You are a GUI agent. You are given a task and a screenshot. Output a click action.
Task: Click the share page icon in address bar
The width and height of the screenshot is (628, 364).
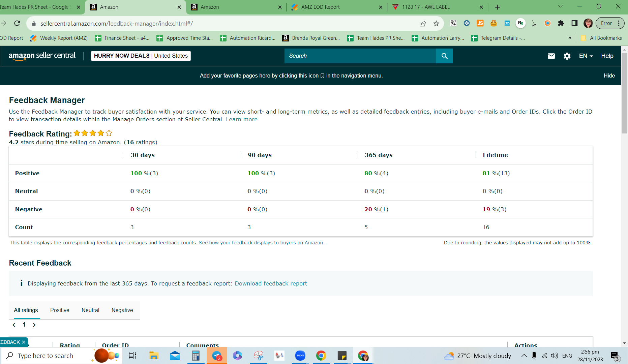[423, 23]
